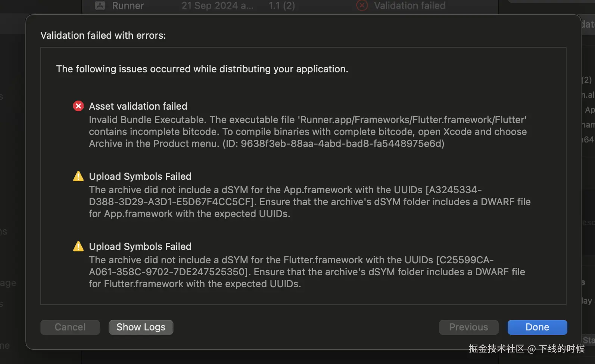Click the 21 Sep 2024 archive date
This screenshot has height=364, width=595.
pyautogui.click(x=217, y=6)
